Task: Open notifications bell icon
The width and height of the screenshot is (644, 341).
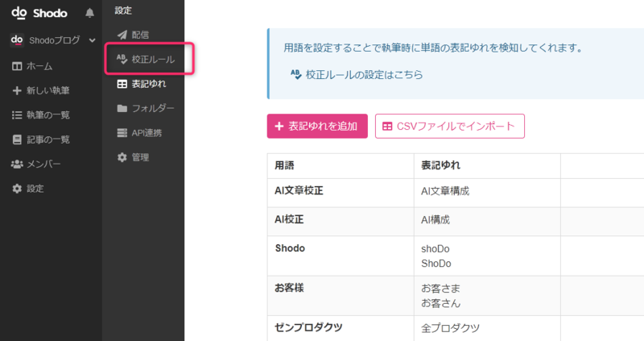Action: [x=89, y=13]
